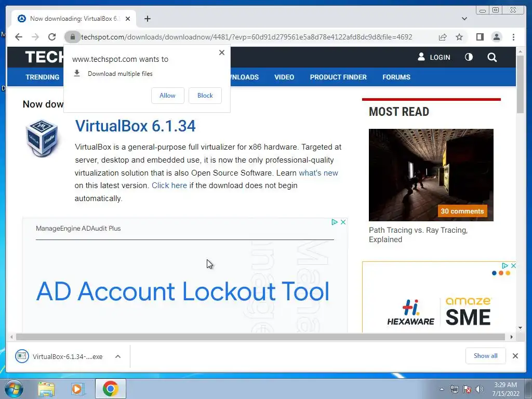Bookmark this page with the star icon
This screenshot has height=399, width=532.
tap(459, 37)
